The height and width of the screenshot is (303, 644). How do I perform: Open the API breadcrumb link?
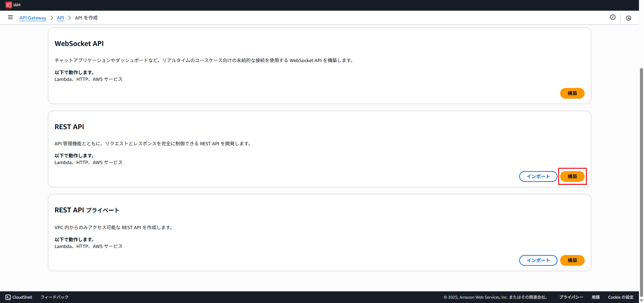[60, 18]
